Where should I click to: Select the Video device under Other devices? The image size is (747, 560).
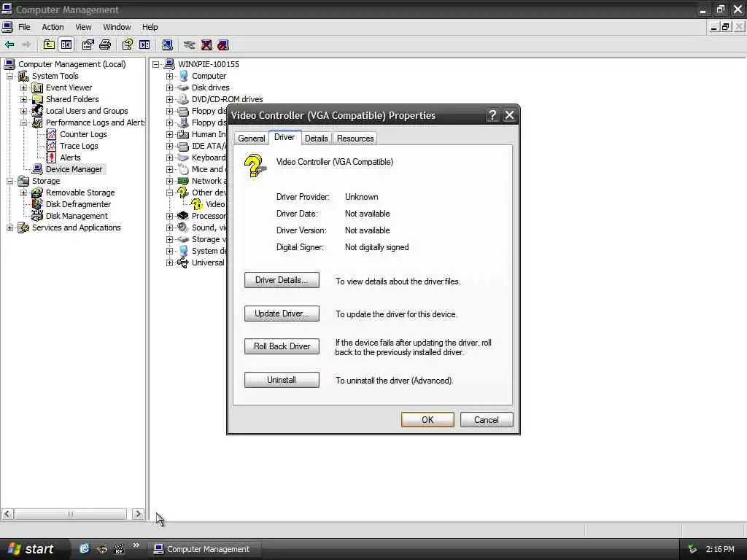click(x=215, y=204)
